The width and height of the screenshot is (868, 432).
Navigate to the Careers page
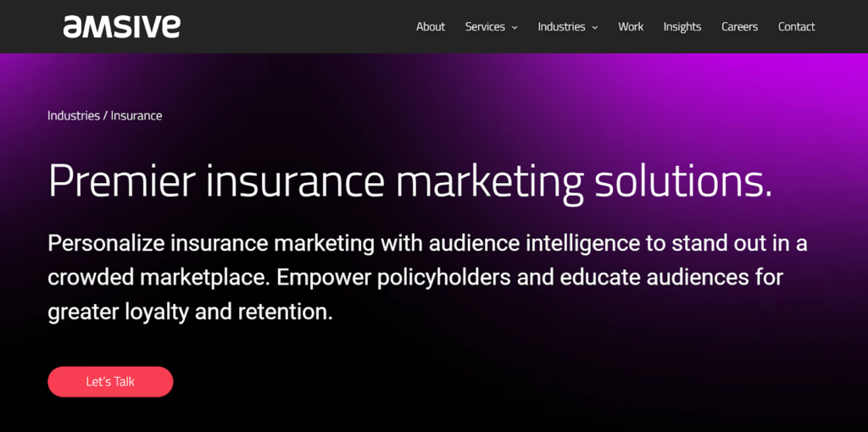(739, 27)
